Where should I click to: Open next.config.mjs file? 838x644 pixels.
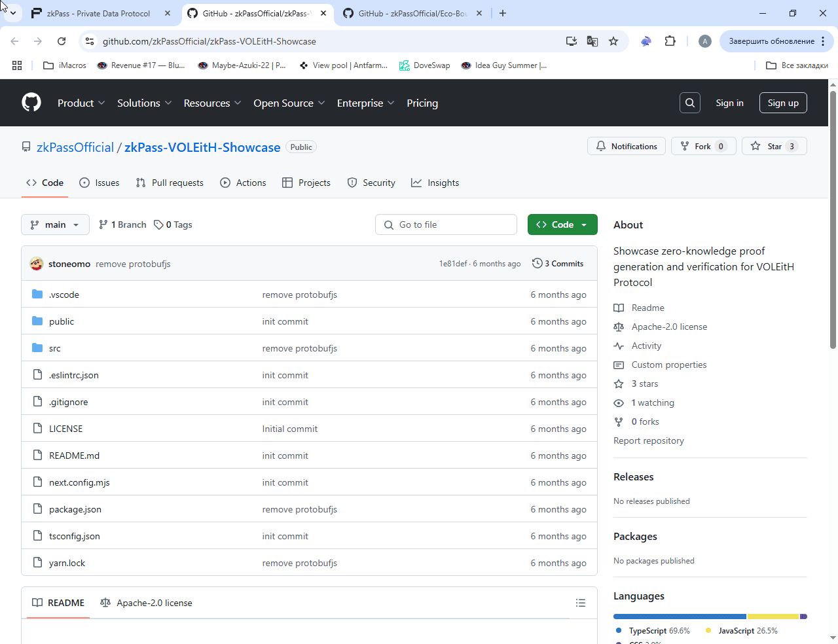(79, 482)
